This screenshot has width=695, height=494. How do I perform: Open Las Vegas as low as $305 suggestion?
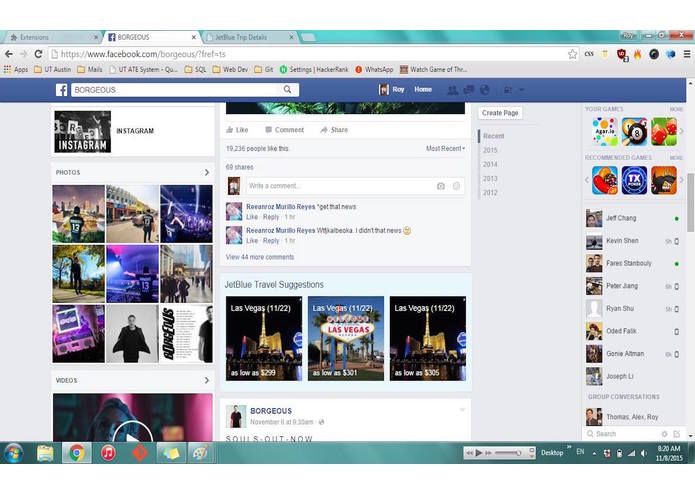click(428, 338)
